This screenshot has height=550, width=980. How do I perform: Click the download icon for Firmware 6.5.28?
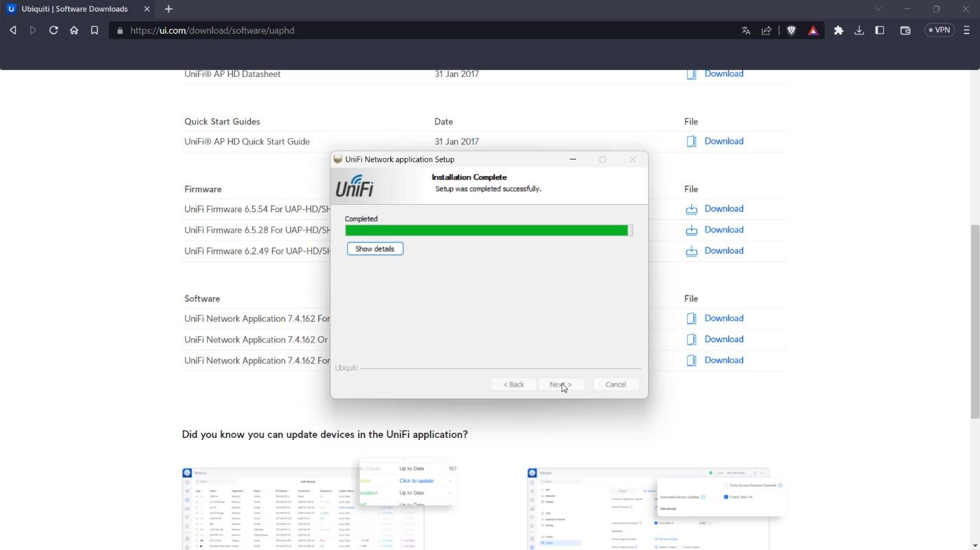691,230
